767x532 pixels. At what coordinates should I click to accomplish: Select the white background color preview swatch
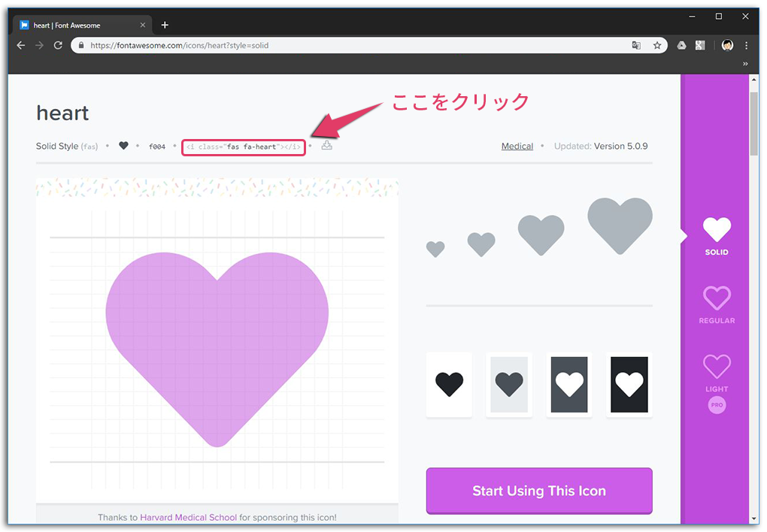(449, 385)
